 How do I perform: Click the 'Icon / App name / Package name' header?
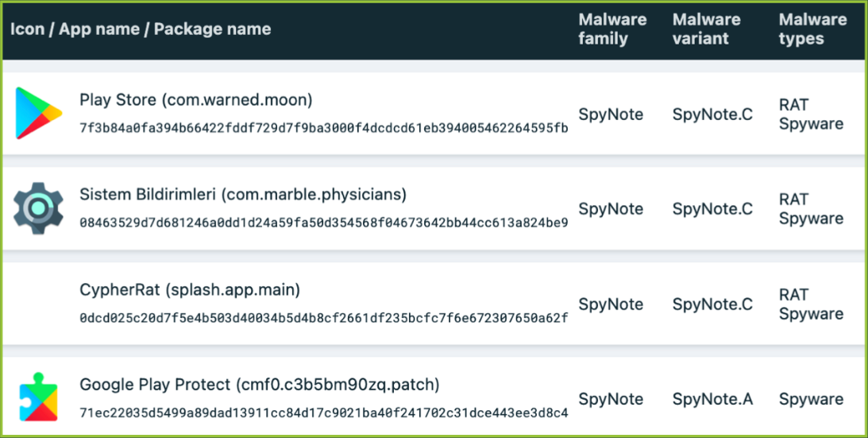point(141,29)
